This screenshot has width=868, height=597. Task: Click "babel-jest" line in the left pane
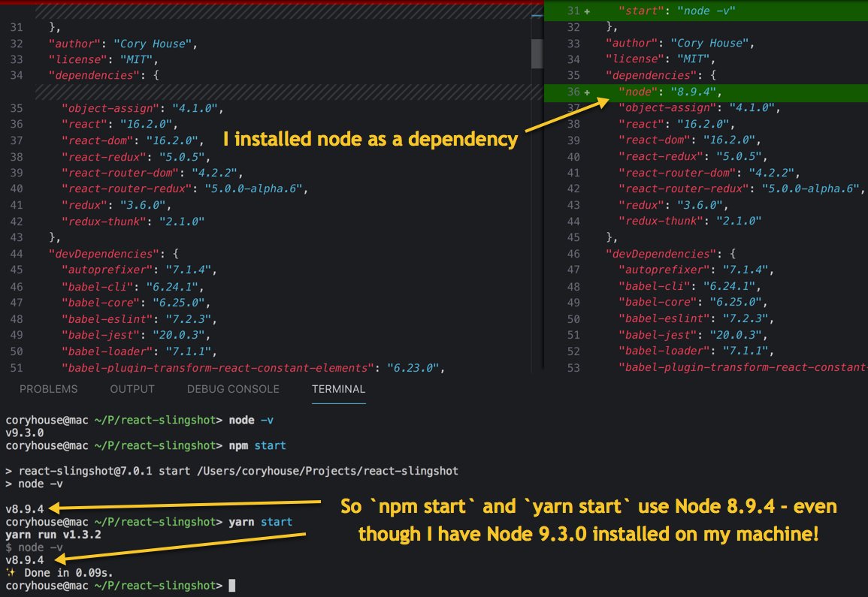pos(135,335)
